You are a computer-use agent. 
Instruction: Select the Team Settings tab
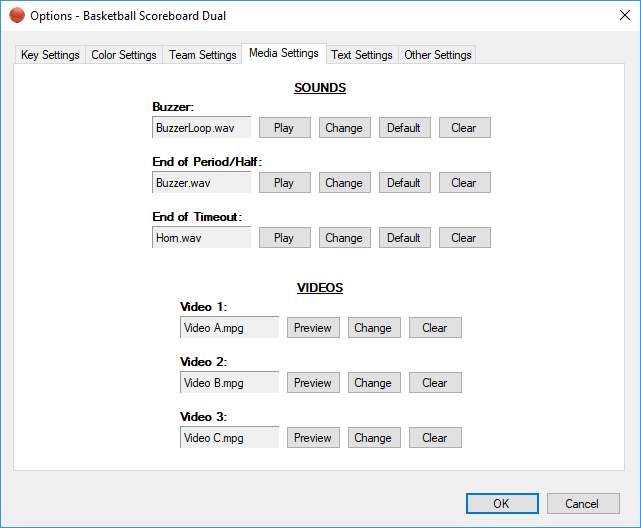click(x=203, y=55)
